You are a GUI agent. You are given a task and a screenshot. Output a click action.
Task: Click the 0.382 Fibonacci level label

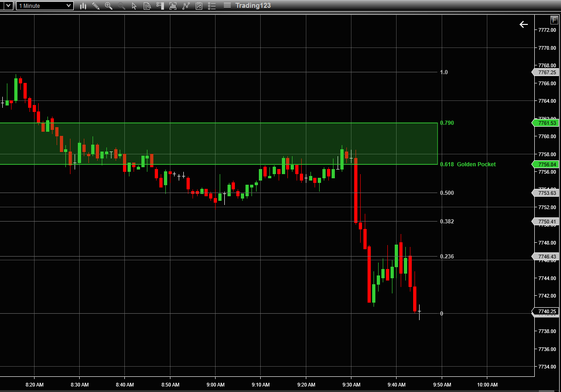click(x=447, y=222)
